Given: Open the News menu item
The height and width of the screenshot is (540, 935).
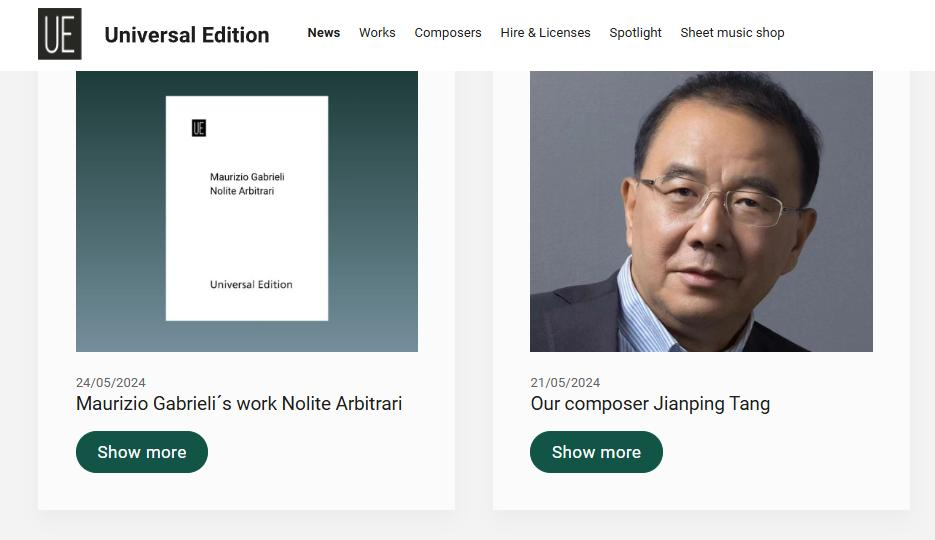Looking at the screenshot, I should 323,33.
